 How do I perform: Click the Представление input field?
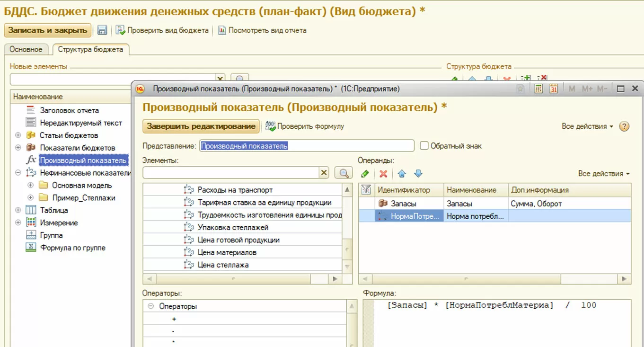307,146
